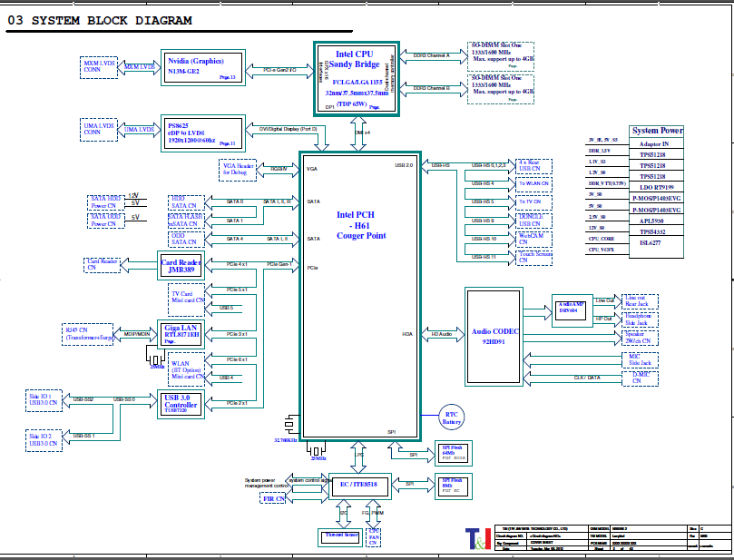Click the "PCIe 2 x1" lane label
This screenshot has width=734, height=560.
pyautogui.click(x=237, y=403)
